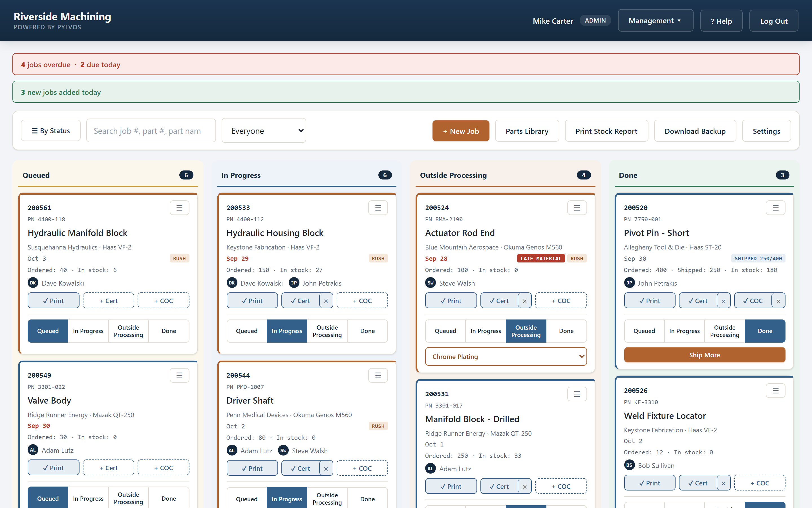Click the New Job button

click(461, 131)
